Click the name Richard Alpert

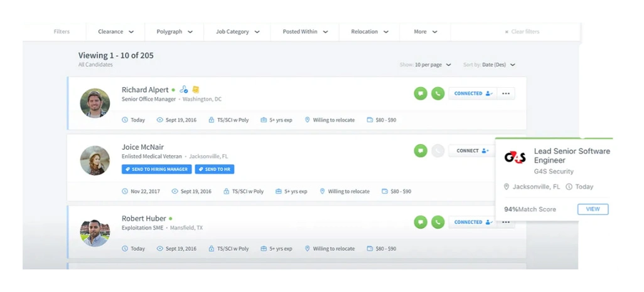145,90
